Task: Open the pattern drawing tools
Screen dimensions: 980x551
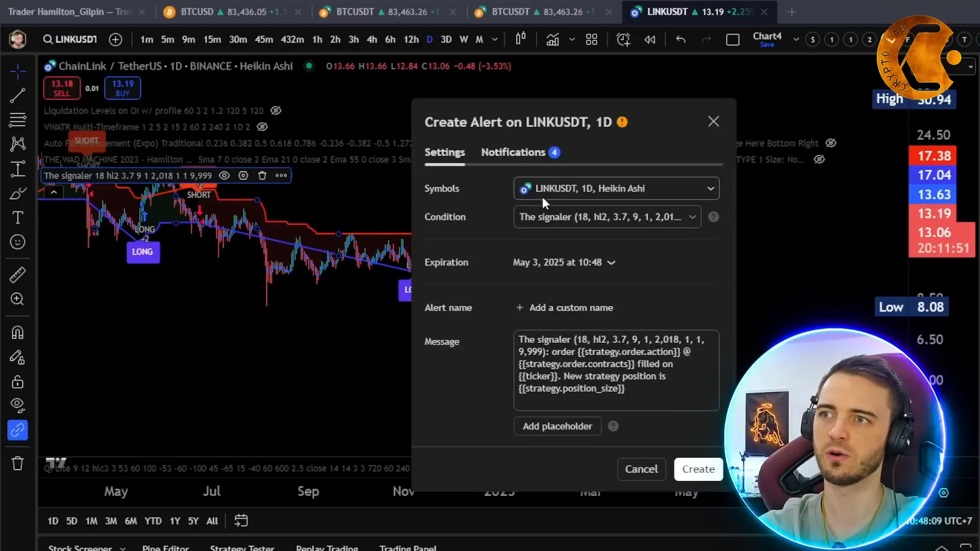Action: point(18,144)
